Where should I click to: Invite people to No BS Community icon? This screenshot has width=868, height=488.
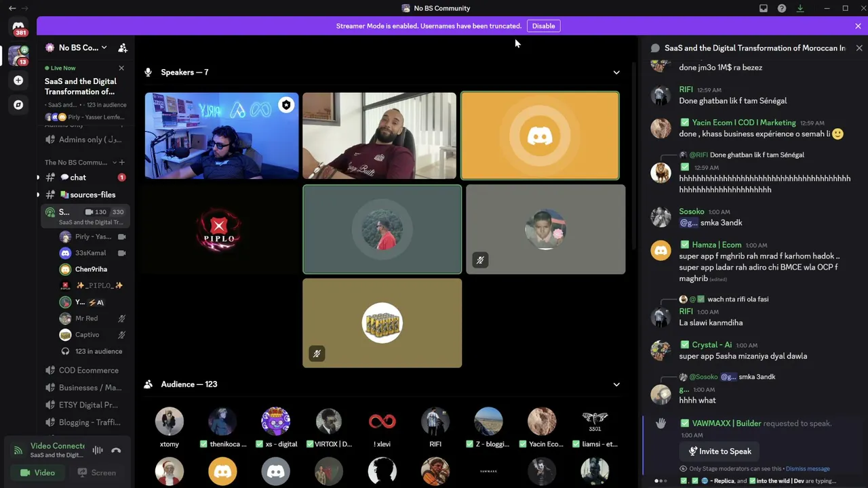click(123, 47)
